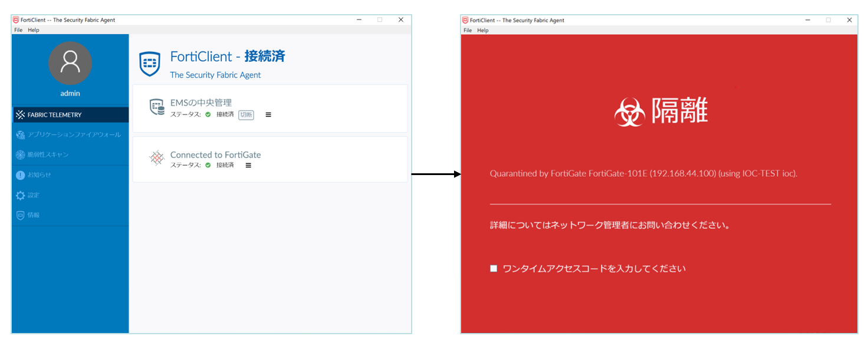The height and width of the screenshot is (346, 868).
Task: Check the ワンタイムアクセスコードを入力してください checkbox
Action: point(494,269)
